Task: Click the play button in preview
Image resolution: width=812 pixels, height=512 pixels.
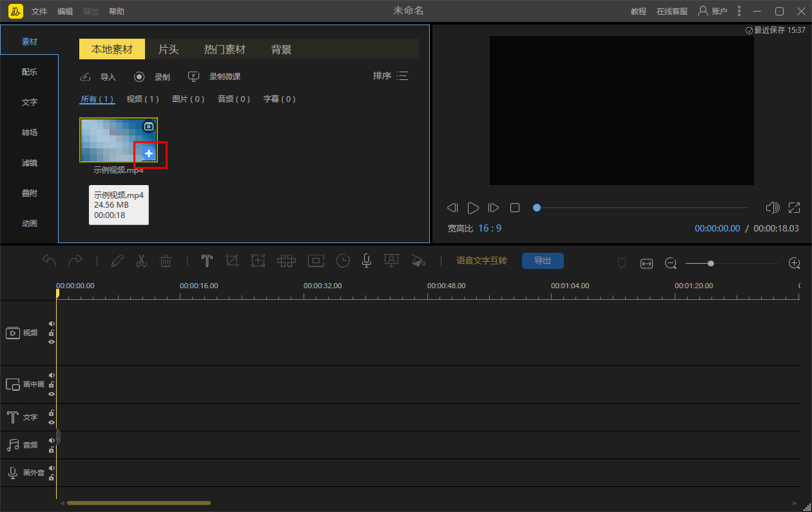Action: click(473, 208)
